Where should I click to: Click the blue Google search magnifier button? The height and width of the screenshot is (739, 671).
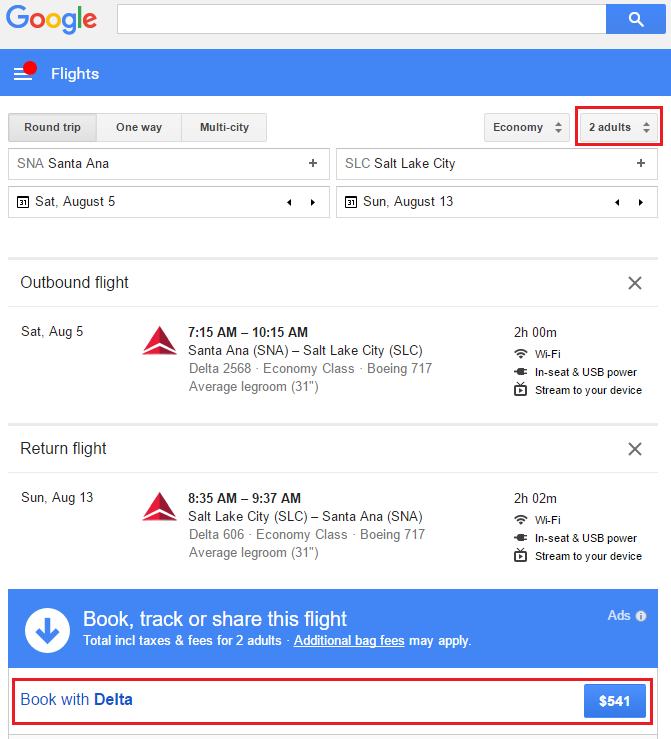pos(635,19)
